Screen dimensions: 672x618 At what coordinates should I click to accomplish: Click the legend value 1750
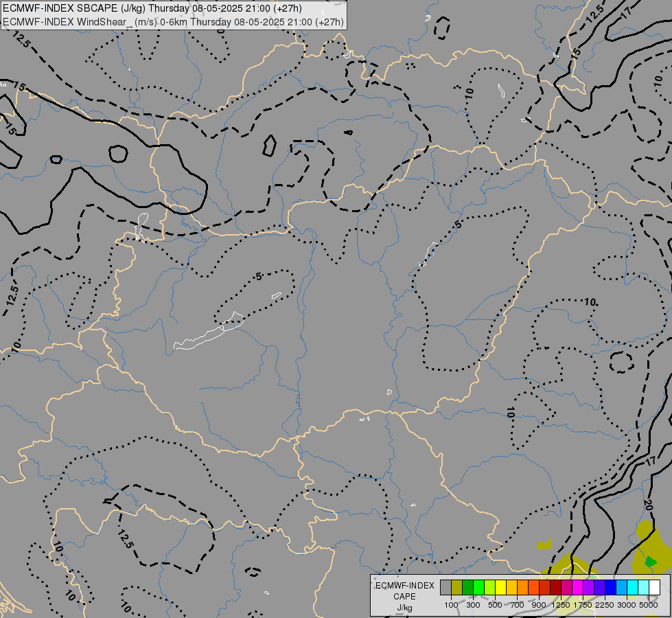[583, 605]
